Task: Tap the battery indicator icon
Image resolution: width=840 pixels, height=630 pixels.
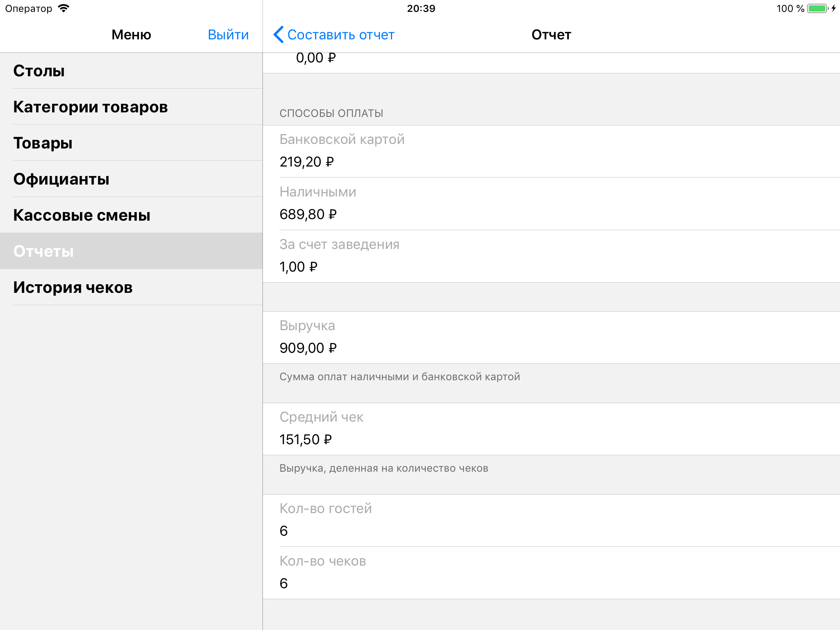Action: (x=817, y=9)
